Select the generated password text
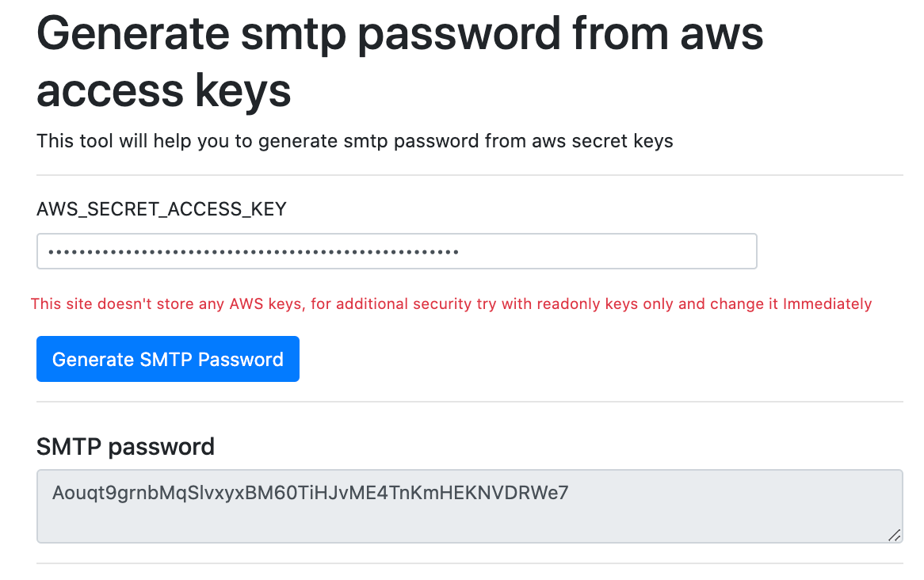The height and width of the screenshot is (580, 924). (x=309, y=493)
